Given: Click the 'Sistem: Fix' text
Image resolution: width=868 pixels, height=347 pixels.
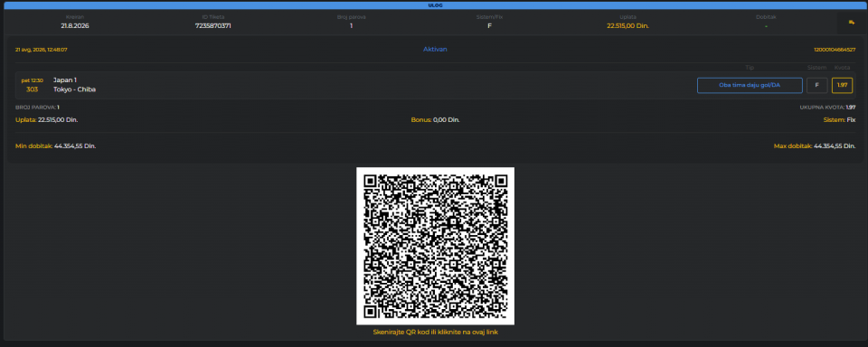Looking at the screenshot, I should tap(840, 119).
